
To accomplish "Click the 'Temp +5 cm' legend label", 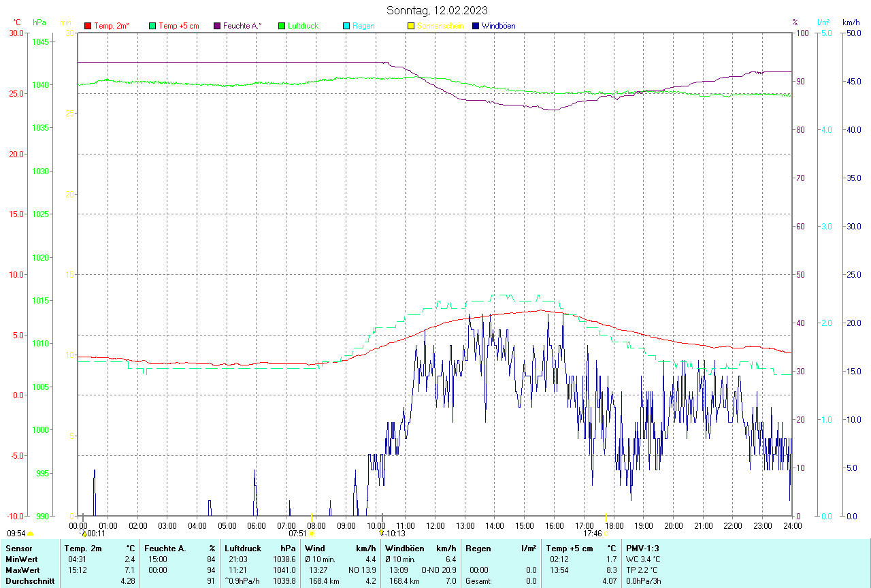I will pyautogui.click(x=179, y=26).
